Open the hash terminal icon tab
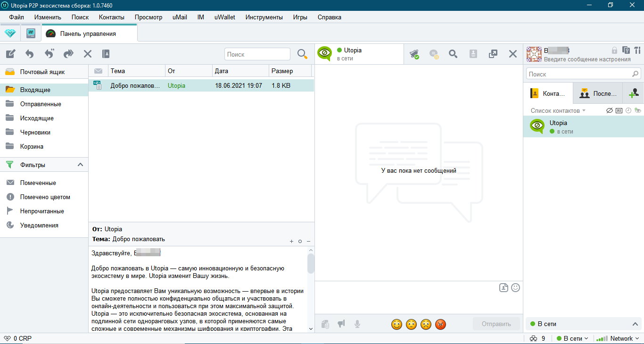This screenshot has height=344, width=644. point(31,34)
